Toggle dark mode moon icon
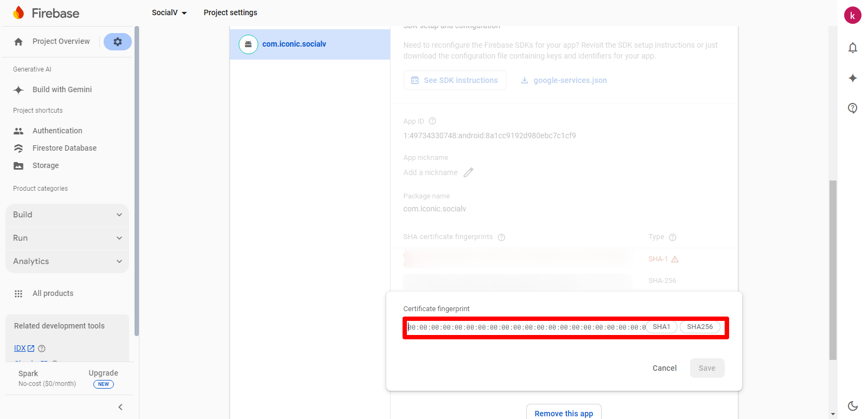This screenshot has height=419, width=868. [x=852, y=405]
